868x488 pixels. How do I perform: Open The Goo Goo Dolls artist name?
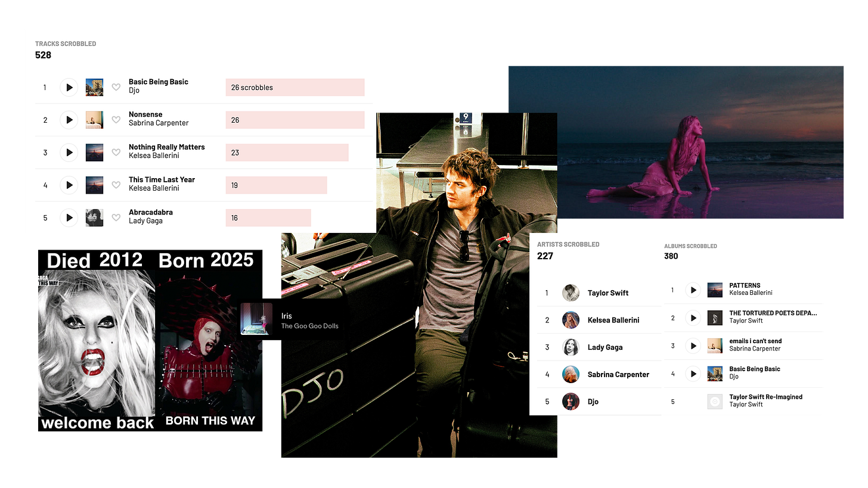coord(310,326)
